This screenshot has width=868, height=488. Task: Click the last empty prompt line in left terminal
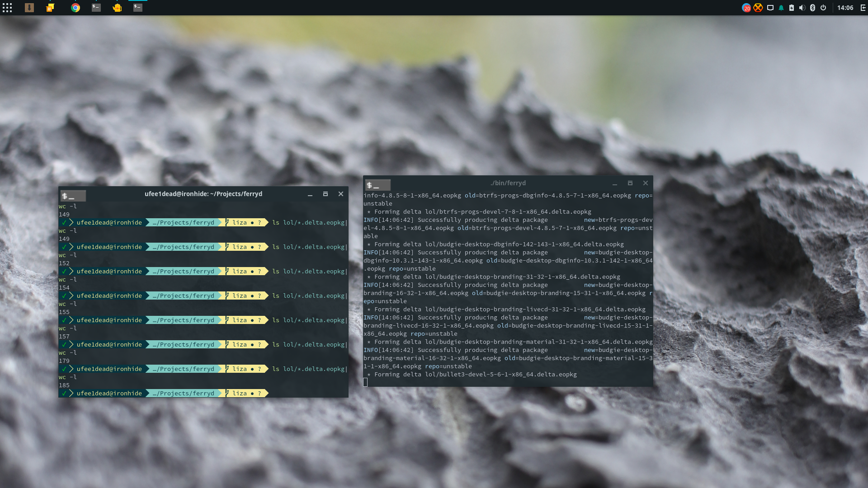pos(203,394)
